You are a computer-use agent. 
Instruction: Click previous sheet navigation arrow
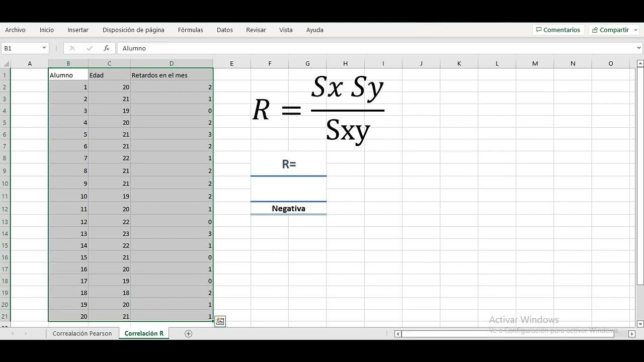[13, 333]
